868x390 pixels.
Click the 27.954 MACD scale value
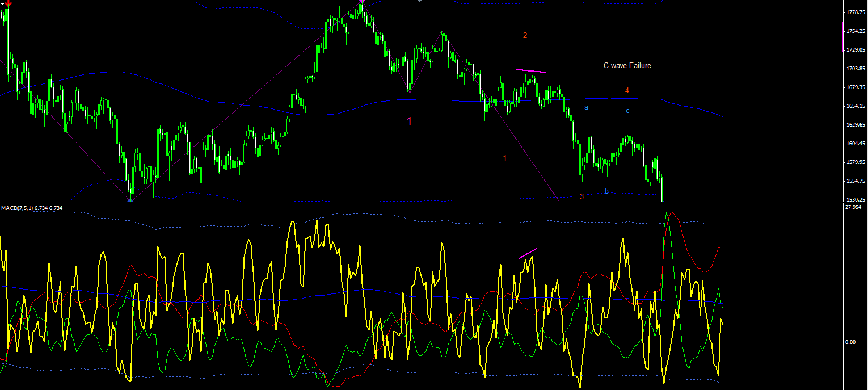coord(853,207)
